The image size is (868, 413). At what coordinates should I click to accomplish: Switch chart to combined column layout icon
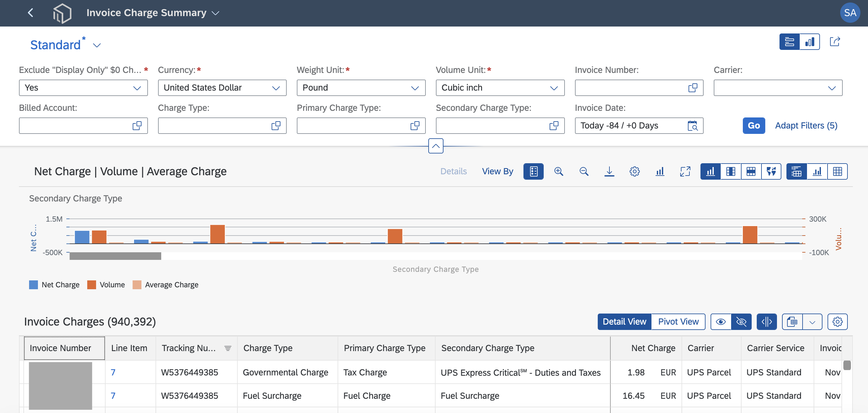click(730, 171)
